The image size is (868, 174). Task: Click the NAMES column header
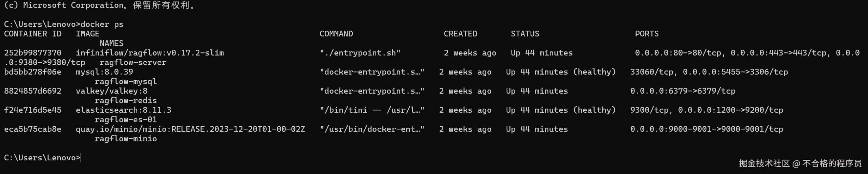111,43
